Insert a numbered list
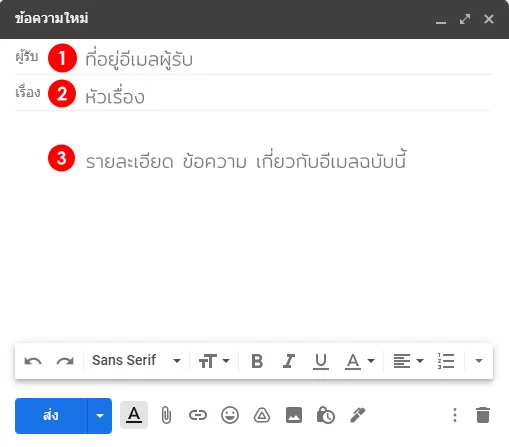This screenshot has width=509, height=447. [x=446, y=361]
